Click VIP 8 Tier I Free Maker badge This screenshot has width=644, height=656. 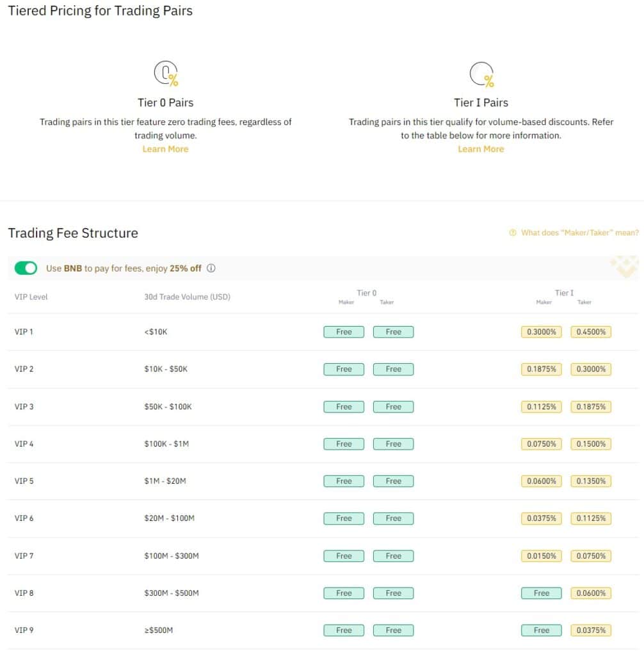(541, 593)
